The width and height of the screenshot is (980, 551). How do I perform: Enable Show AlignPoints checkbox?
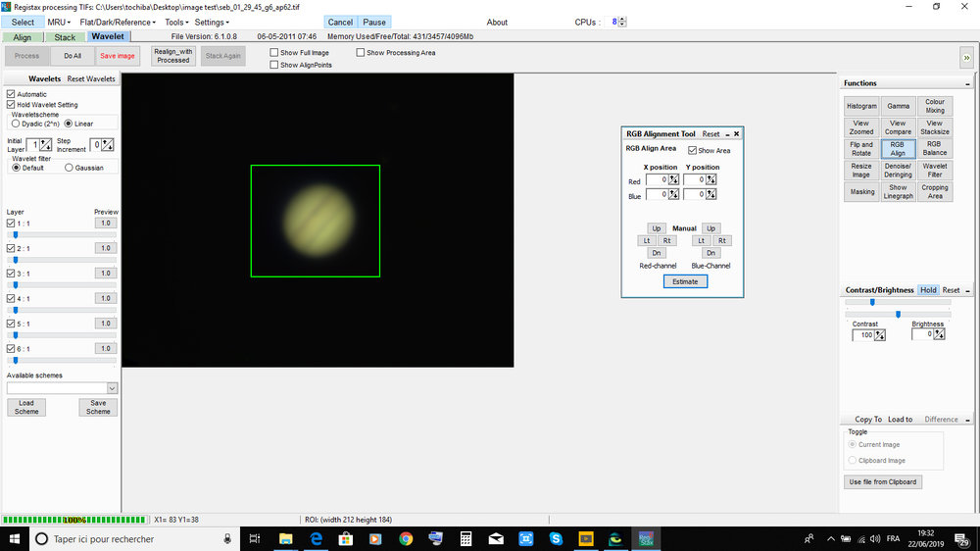(x=273, y=65)
